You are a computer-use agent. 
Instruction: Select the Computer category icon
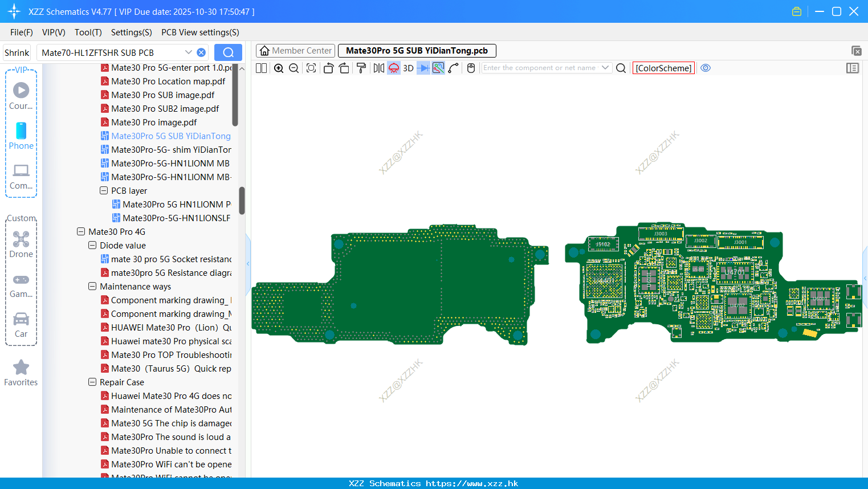tap(21, 176)
